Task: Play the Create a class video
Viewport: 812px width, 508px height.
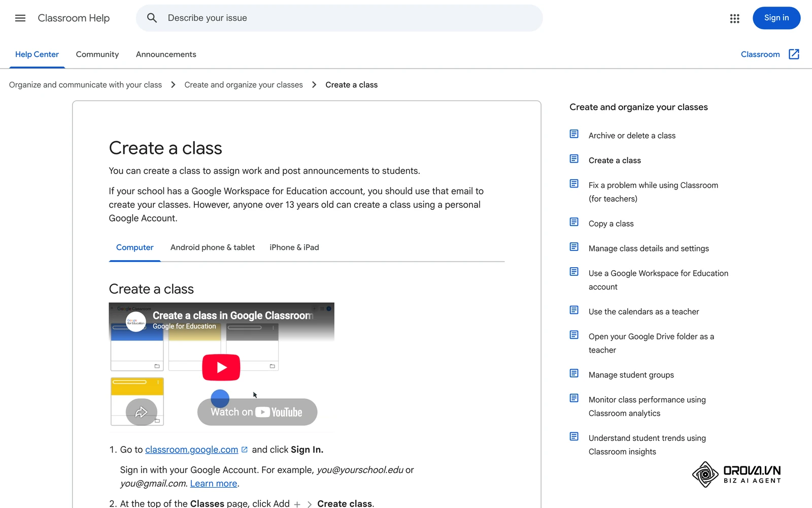Action: pos(221,367)
